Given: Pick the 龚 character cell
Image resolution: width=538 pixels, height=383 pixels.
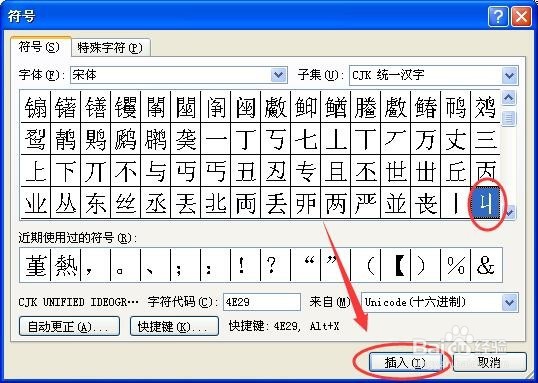Looking at the screenshot, I should [x=186, y=139].
